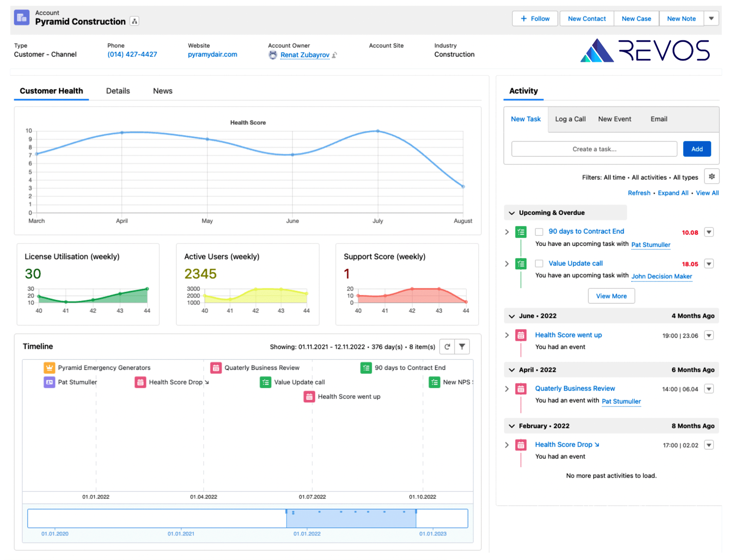Click the August data point on Health Score chart
This screenshot has width=732, height=560.
[x=463, y=187]
